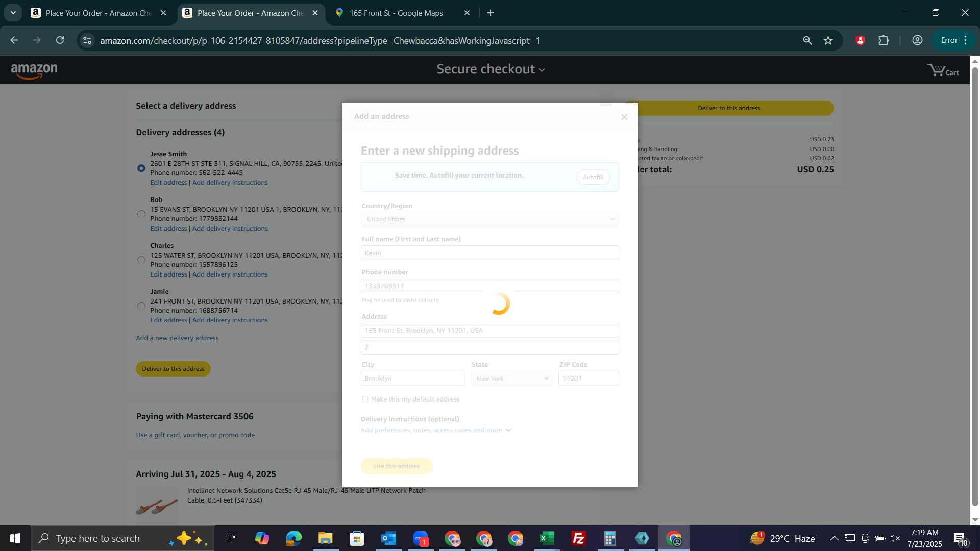Open Zoom from the taskbar

421,538
